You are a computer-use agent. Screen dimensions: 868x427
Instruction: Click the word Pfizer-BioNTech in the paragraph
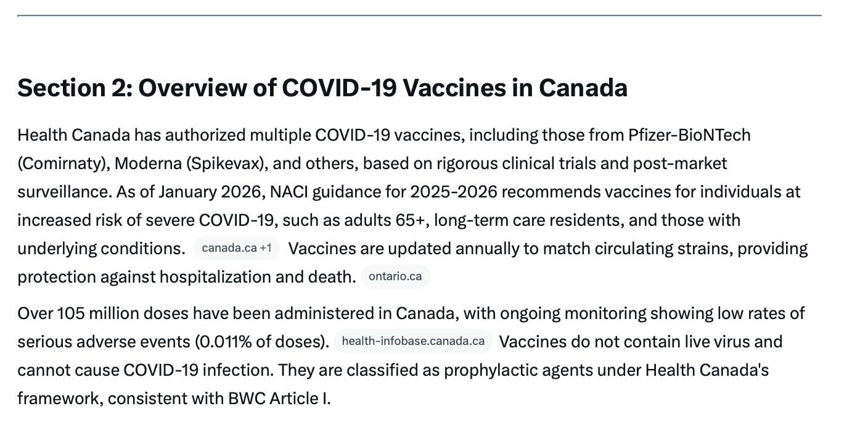coord(689,135)
